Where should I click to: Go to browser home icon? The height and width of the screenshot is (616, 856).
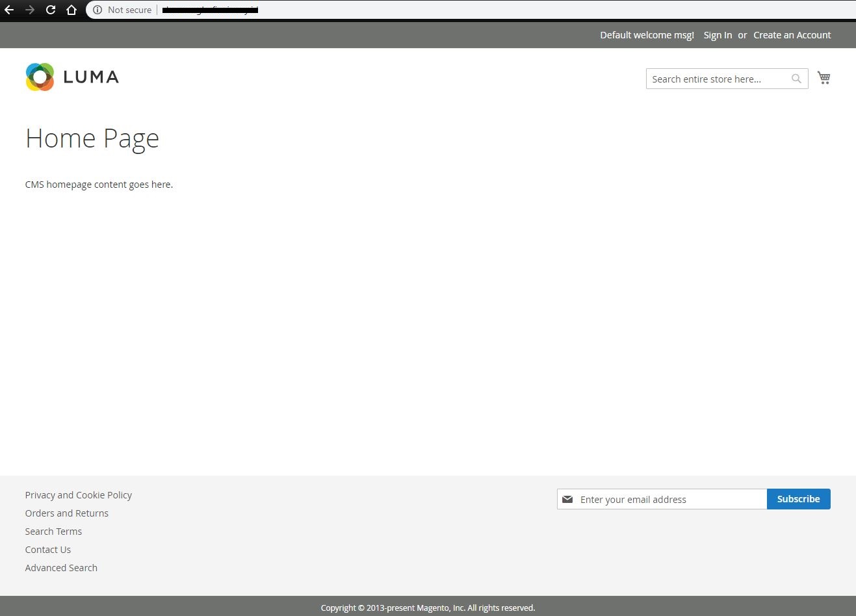[x=71, y=10]
